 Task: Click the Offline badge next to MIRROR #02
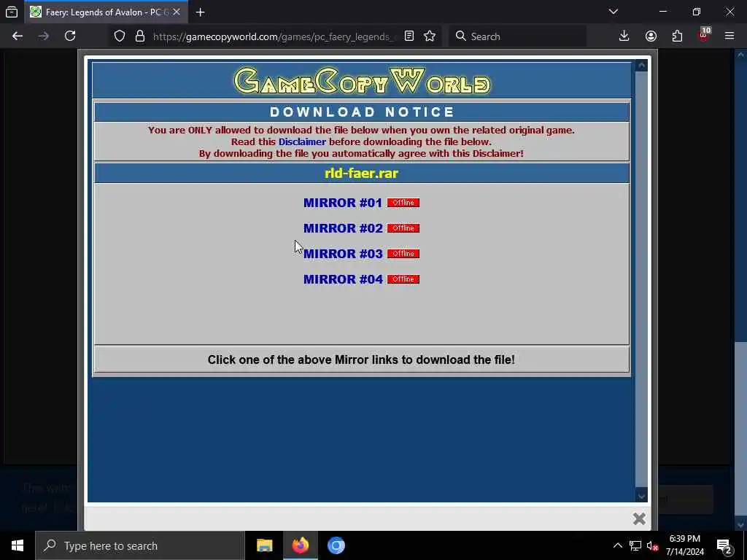coord(403,228)
